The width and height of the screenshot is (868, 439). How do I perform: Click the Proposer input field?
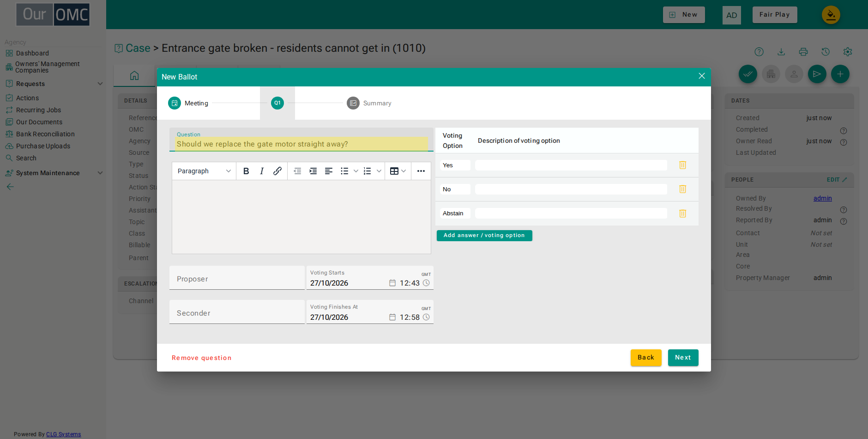click(237, 278)
